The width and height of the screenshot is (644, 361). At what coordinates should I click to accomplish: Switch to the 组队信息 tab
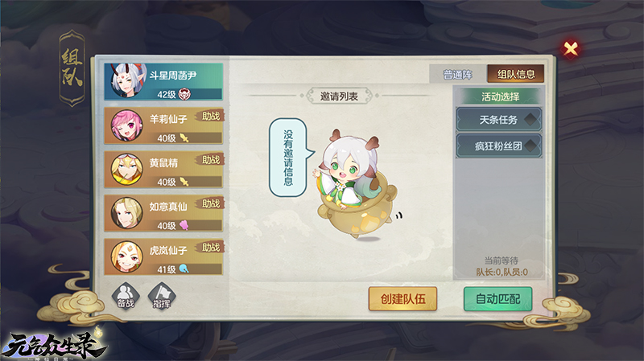pos(516,74)
